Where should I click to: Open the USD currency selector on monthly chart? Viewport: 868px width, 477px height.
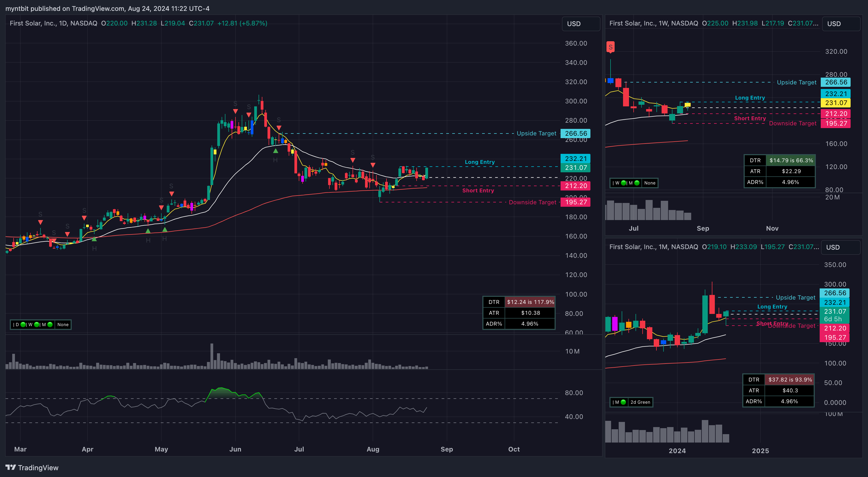[x=840, y=247]
